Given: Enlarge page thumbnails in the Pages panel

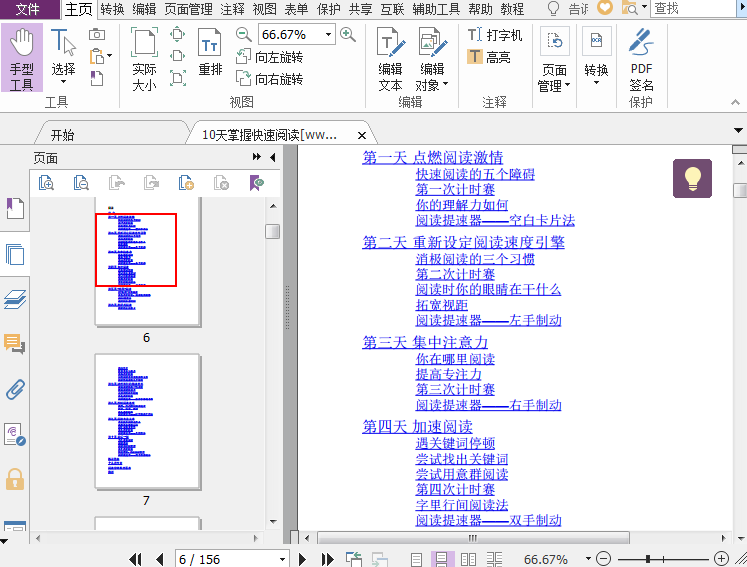Looking at the screenshot, I should 46,182.
